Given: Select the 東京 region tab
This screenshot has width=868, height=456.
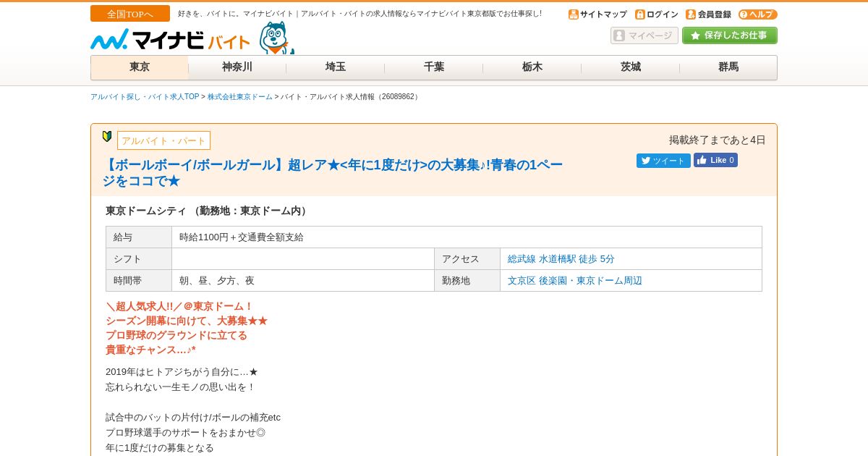Looking at the screenshot, I should [140, 67].
